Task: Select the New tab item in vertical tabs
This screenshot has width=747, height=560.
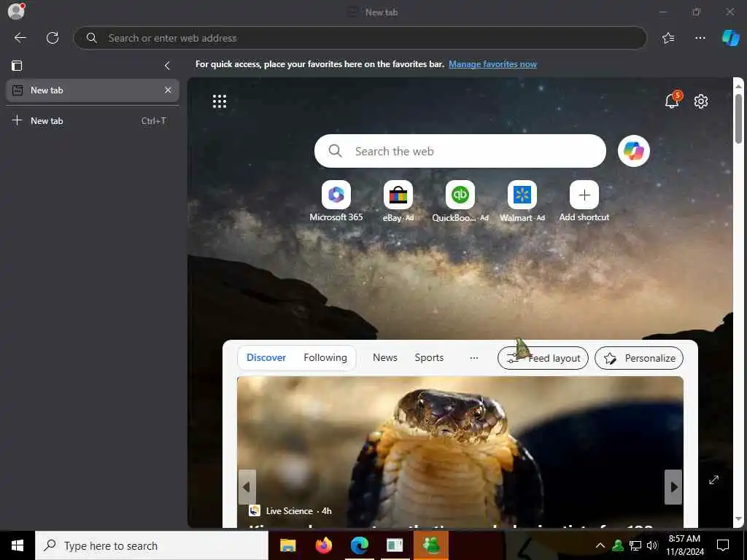Action: tap(93, 90)
